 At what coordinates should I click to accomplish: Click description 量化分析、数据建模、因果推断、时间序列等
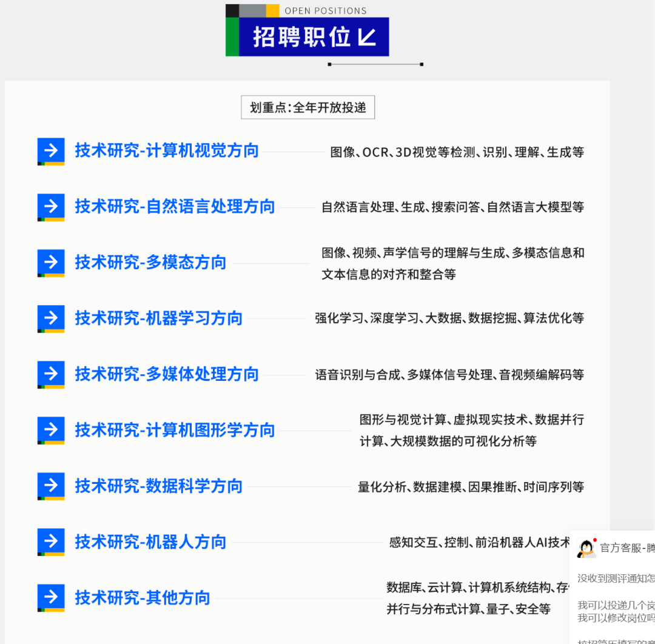[471, 487]
